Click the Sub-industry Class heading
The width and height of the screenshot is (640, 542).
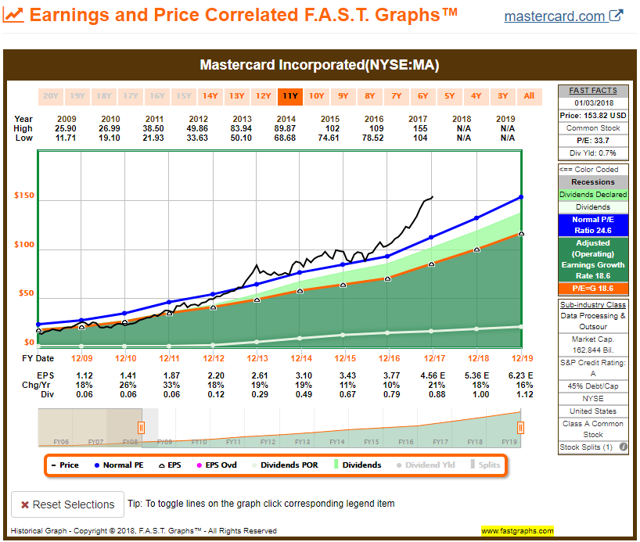coord(593,304)
